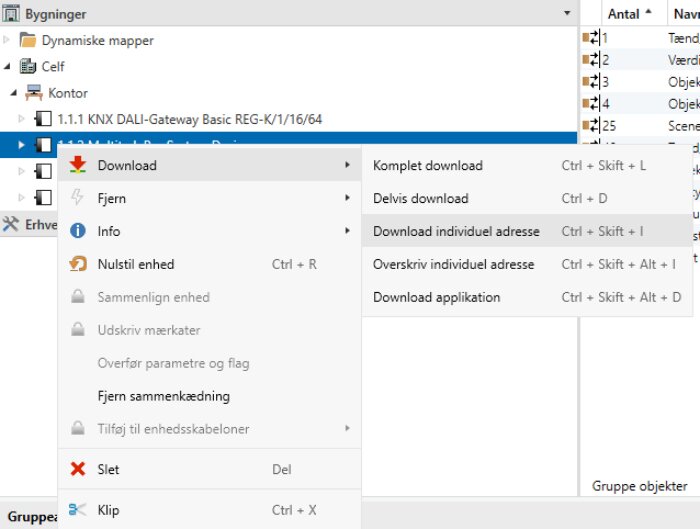Select Download individuel adresse
Image resolution: width=700 pixels, height=529 pixels.
pyautogui.click(x=456, y=232)
